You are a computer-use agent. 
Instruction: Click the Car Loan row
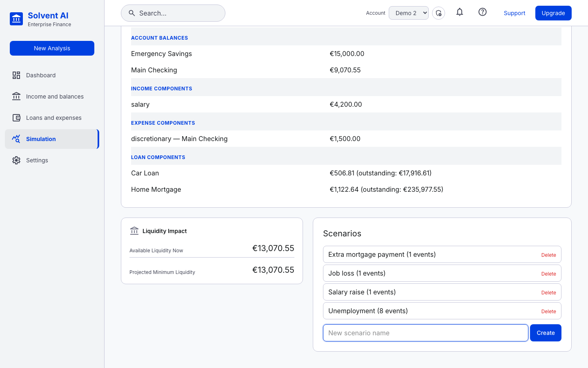coord(346,173)
